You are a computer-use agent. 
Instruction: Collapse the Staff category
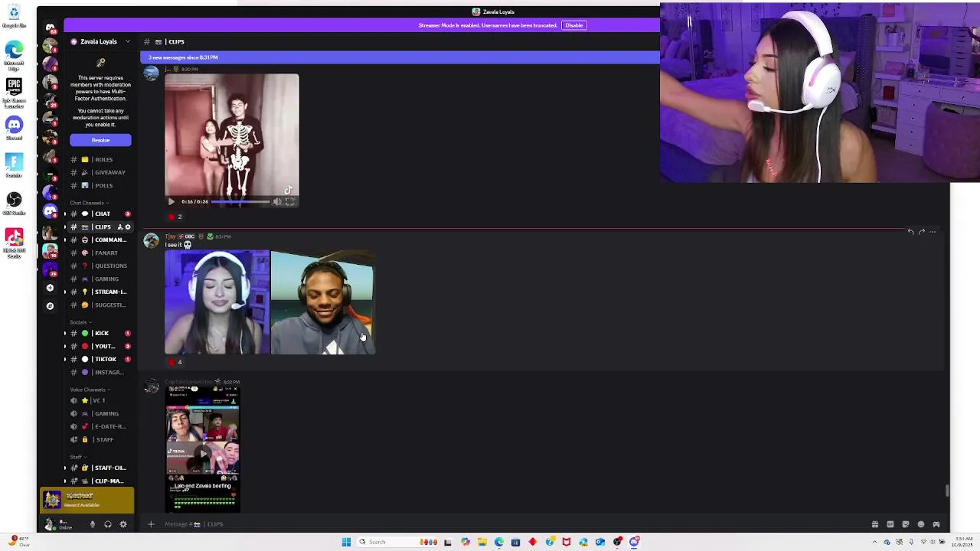[77, 457]
